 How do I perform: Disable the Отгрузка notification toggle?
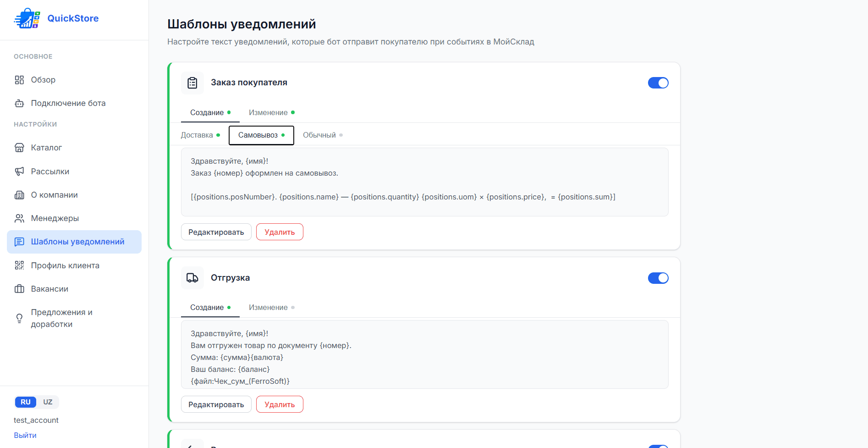point(658,278)
